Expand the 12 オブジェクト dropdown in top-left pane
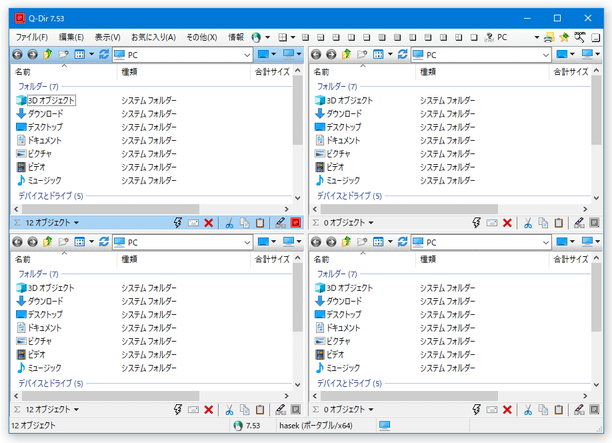This screenshot has height=443, width=612. pyautogui.click(x=76, y=223)
